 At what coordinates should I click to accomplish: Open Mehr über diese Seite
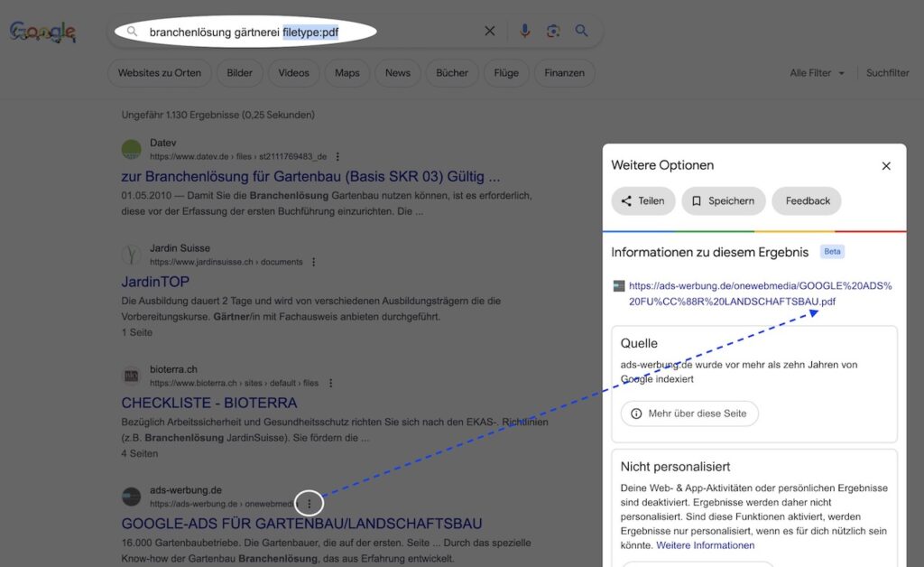(689, 414)
